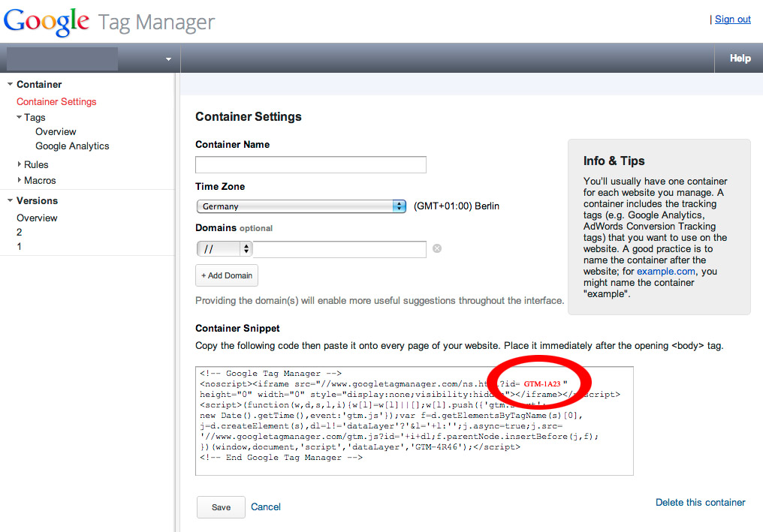Cancel the container settings changes

tap(266, 506)
